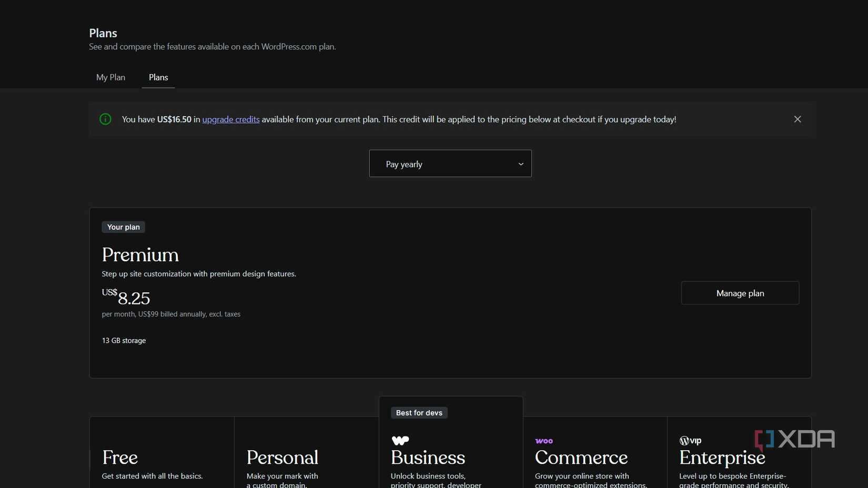868x488 pixels.
Task: Open the upgrade credits link
Action: click(x=230, y=119)
